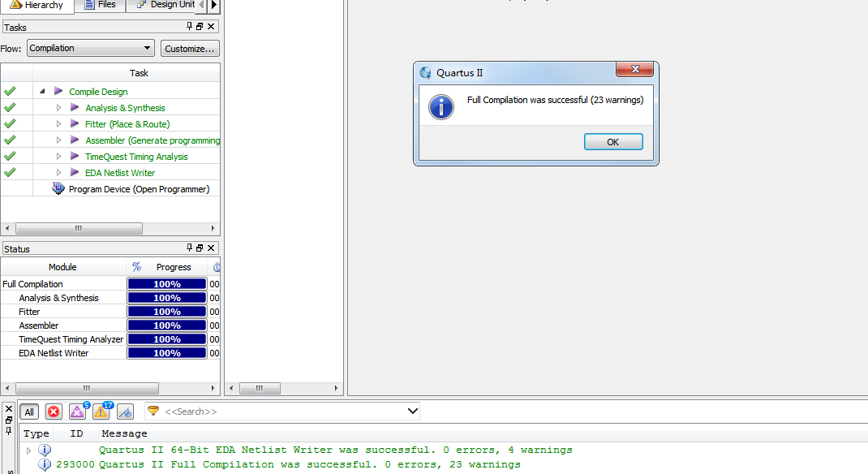Close the Tasks panel

[x=211, y=26]
